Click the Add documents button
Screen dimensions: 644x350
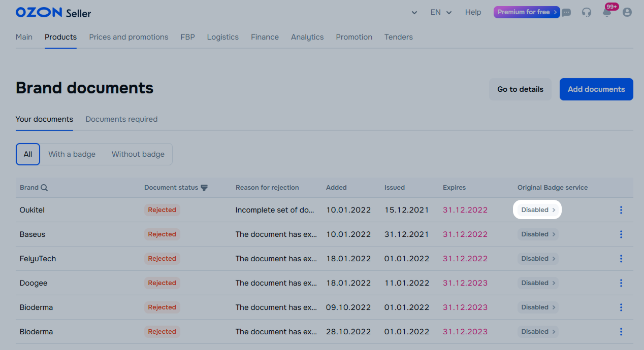point(596,89)
